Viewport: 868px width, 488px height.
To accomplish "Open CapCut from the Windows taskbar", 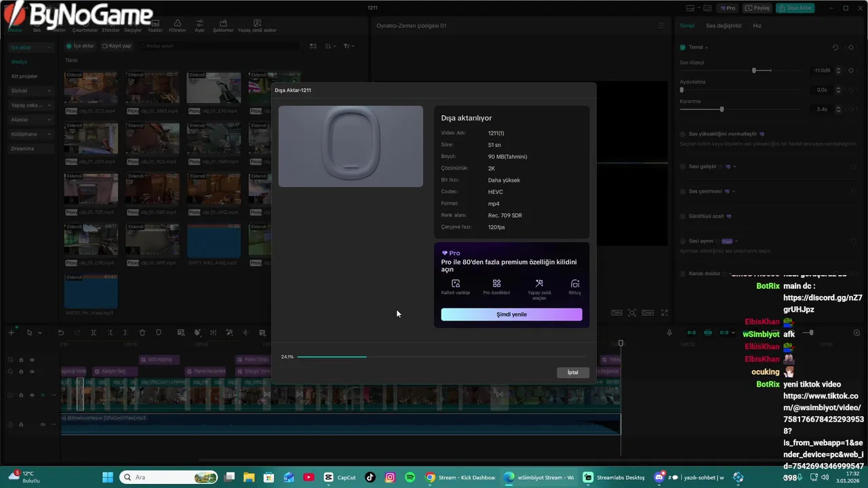I will [340, 477].
